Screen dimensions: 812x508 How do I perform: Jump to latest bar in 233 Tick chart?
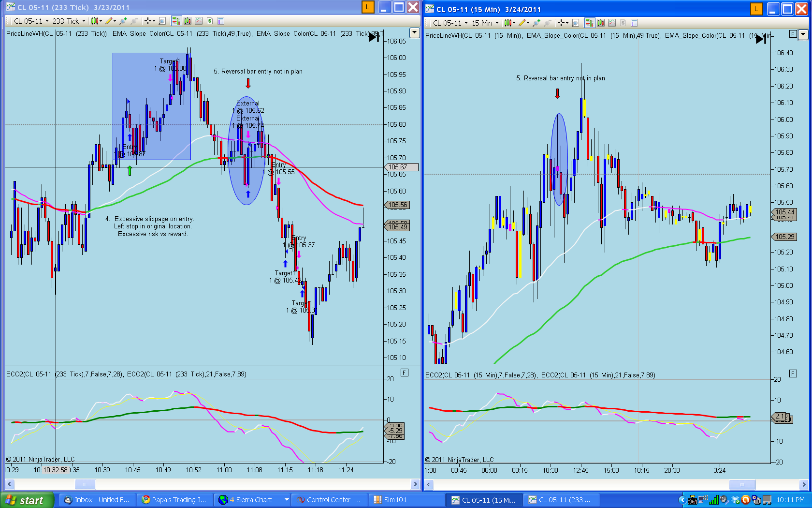(374, 37)
